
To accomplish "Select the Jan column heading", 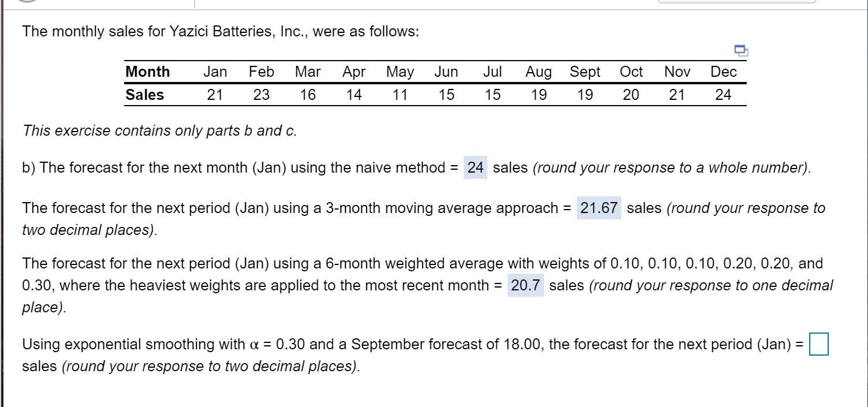I will pos(215,72).
